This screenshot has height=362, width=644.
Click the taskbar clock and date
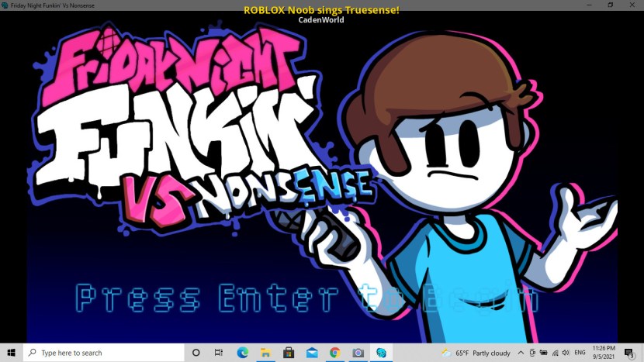pos(605,353)
